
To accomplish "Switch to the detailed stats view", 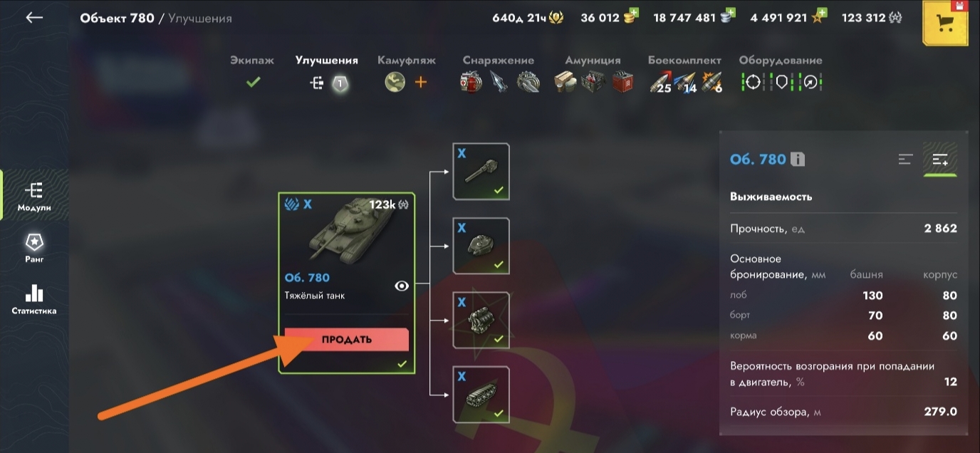I will pos(940,160).
